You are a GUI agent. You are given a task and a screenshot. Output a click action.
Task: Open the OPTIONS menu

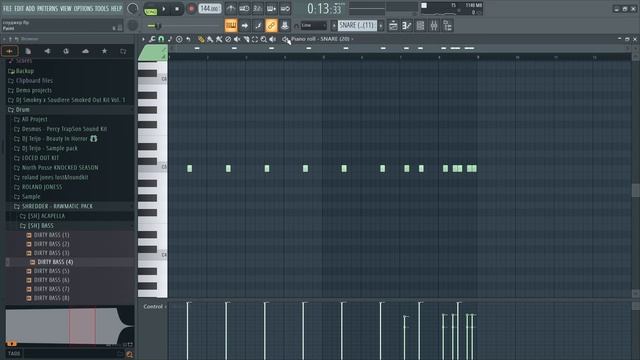tap(84, 9)
